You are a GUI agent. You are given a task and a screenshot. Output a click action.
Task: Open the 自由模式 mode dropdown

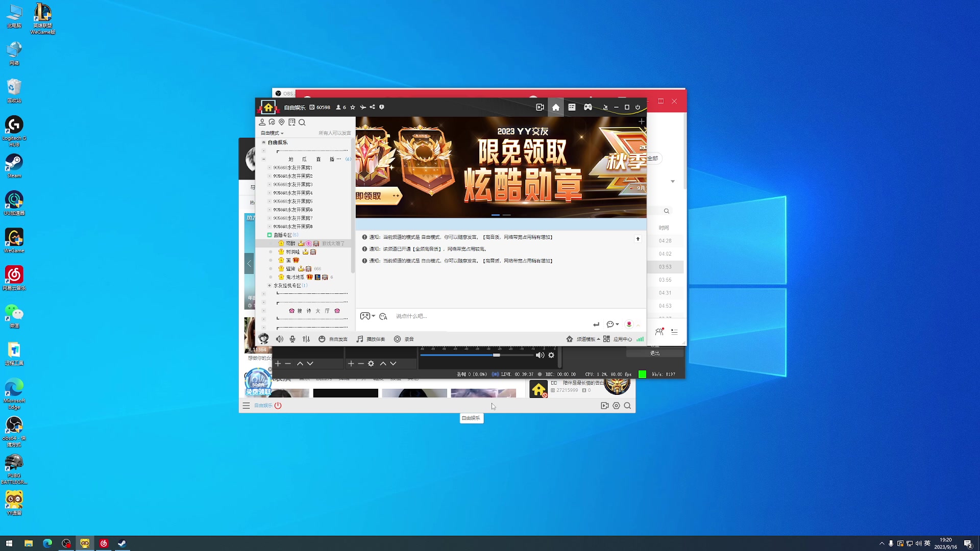[272, 133]
